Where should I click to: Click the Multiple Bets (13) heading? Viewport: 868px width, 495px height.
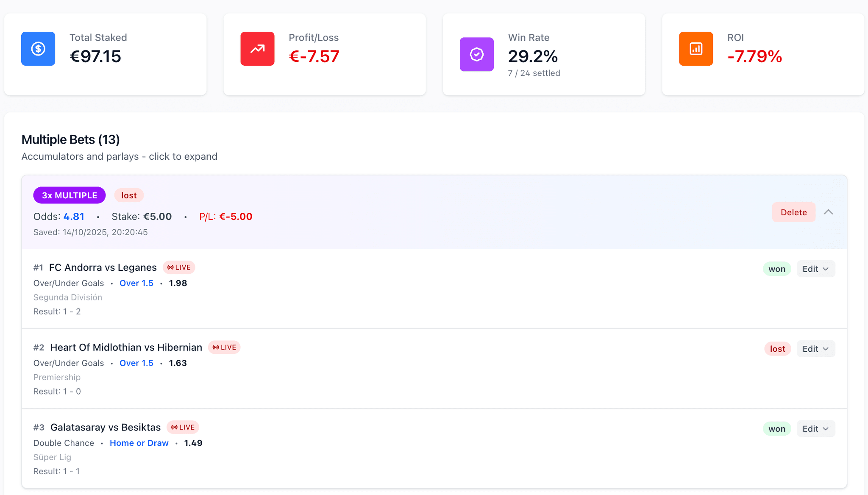pyautogui.click(x=70, y=139)
